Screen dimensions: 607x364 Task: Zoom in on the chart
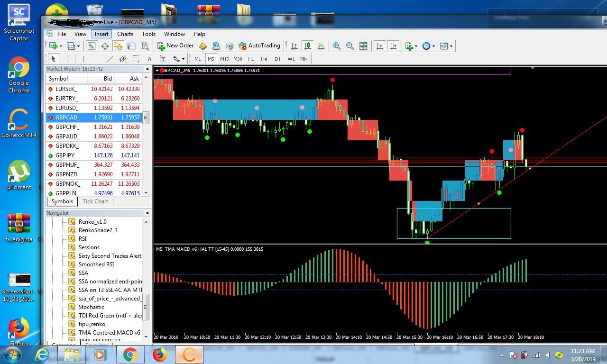337,46
